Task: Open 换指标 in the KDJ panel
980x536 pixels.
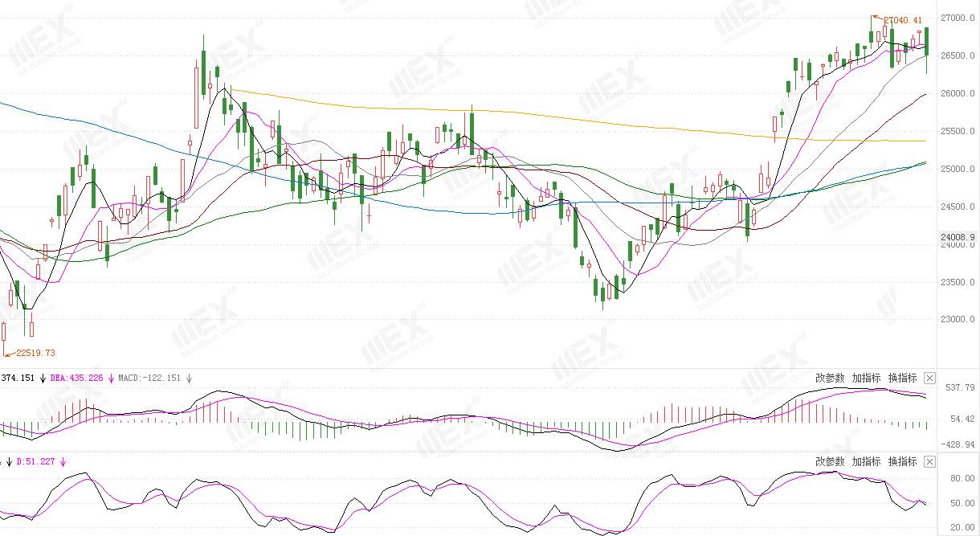Action: click(903, 461)
